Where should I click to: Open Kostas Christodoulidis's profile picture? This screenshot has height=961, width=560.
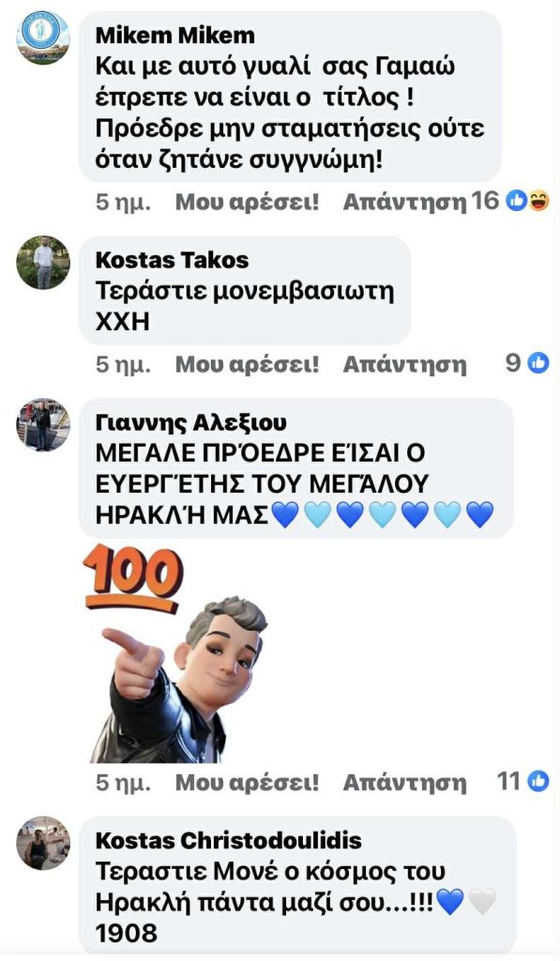tap(43, 843)
